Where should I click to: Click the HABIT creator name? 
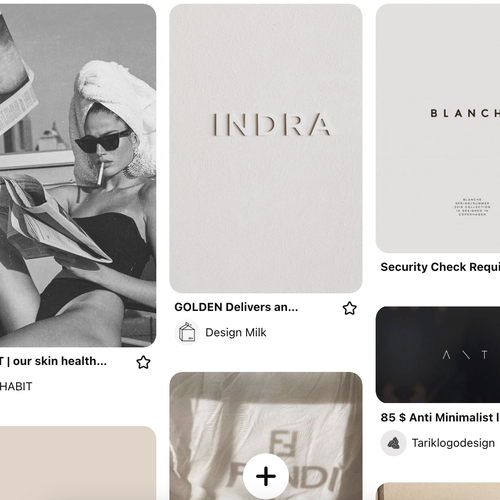(x=16, y=387)
